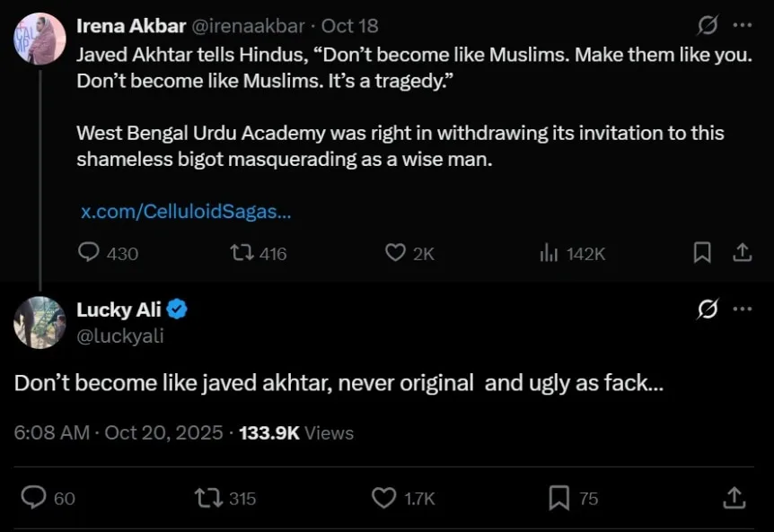Reply to Lucky Ali's tweet with 60 replies
774x532 pixels.
pos(33,497)
